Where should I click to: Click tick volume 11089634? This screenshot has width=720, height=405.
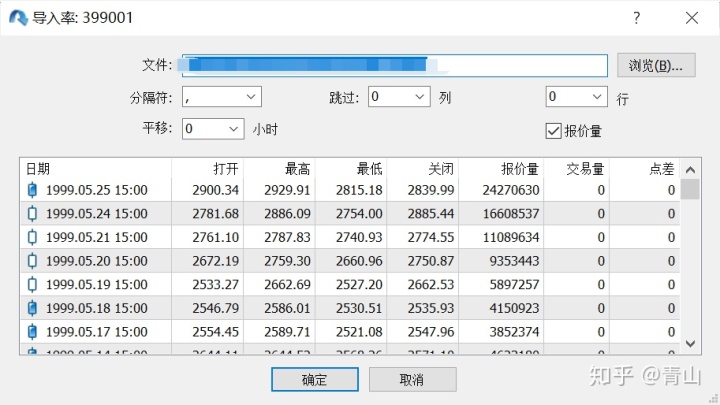(511, 237)
